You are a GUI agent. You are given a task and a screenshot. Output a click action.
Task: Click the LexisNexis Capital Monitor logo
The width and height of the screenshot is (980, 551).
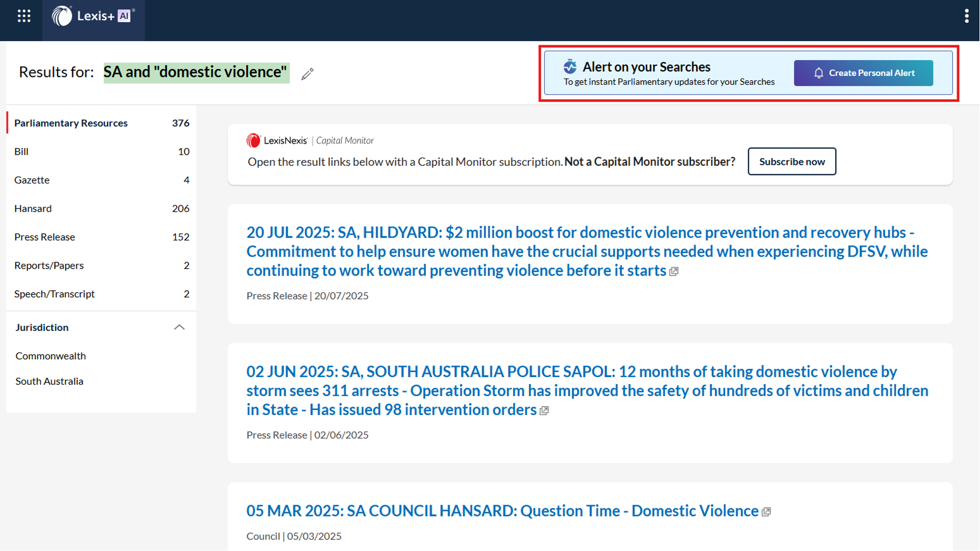(x=310, y=141)
